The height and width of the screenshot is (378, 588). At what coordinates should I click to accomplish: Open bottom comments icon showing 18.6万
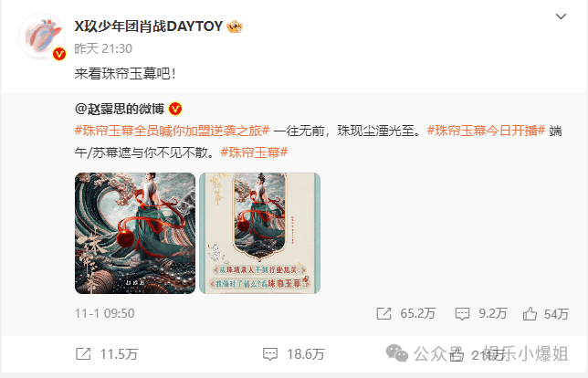270,354
